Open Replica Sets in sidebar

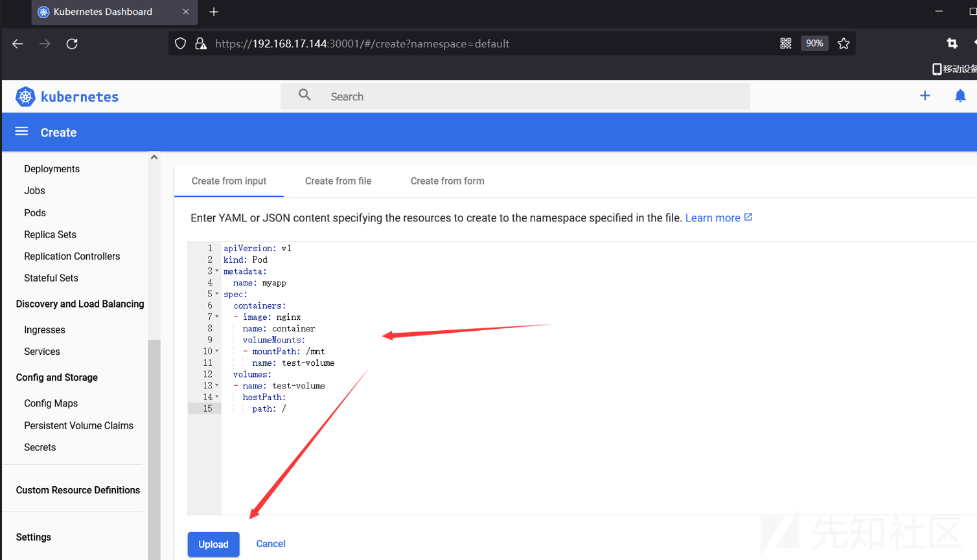50,235
